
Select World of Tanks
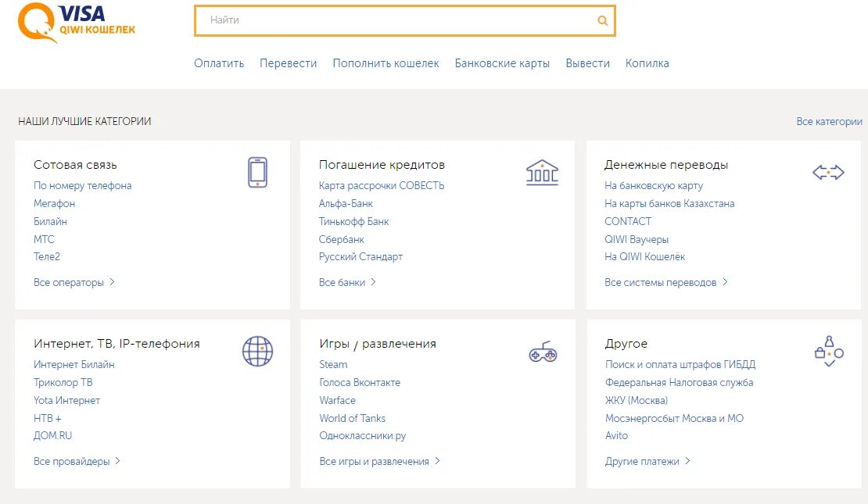(352, 418)
